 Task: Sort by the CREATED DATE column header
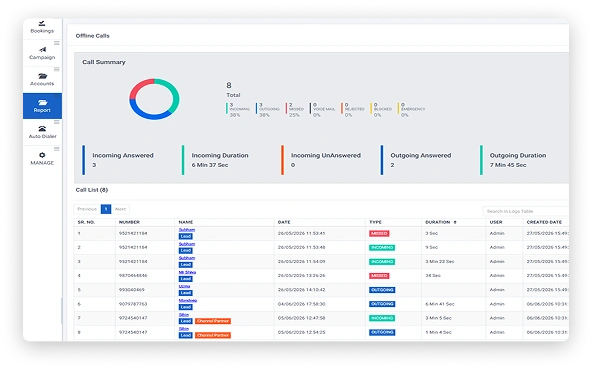point(544,222)
